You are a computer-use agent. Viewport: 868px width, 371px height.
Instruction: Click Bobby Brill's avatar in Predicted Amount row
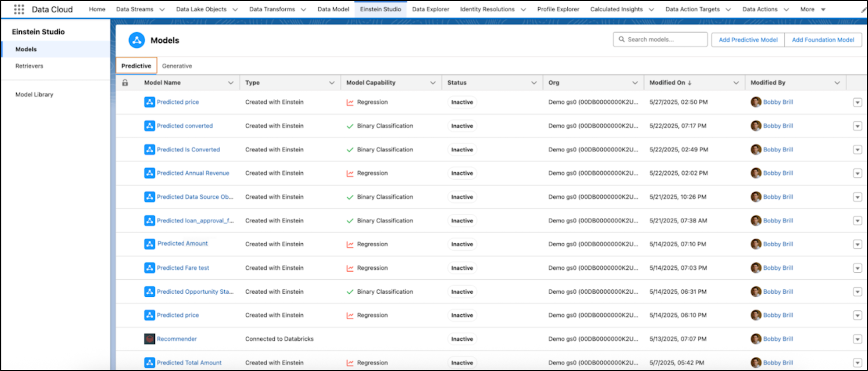756,244
